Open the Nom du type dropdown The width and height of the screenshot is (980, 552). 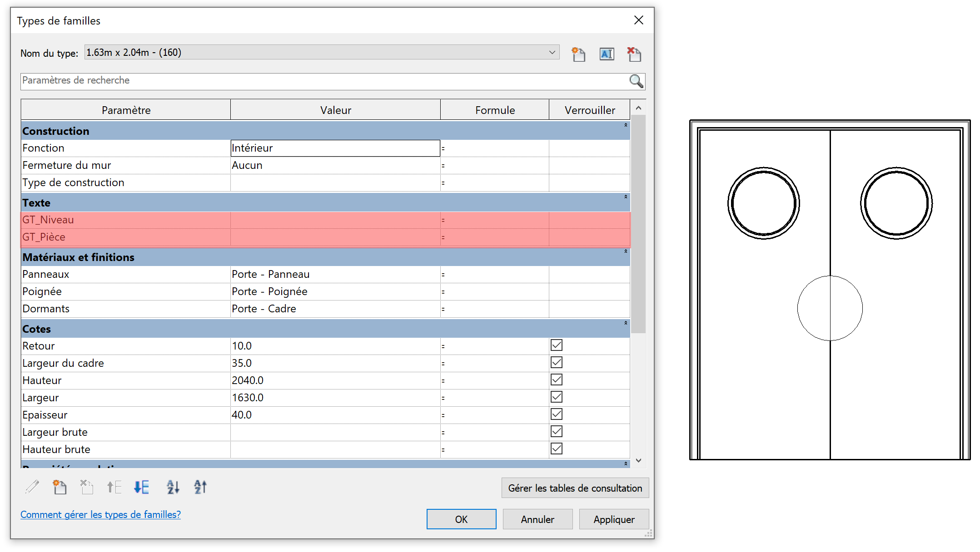coord(552,53)
